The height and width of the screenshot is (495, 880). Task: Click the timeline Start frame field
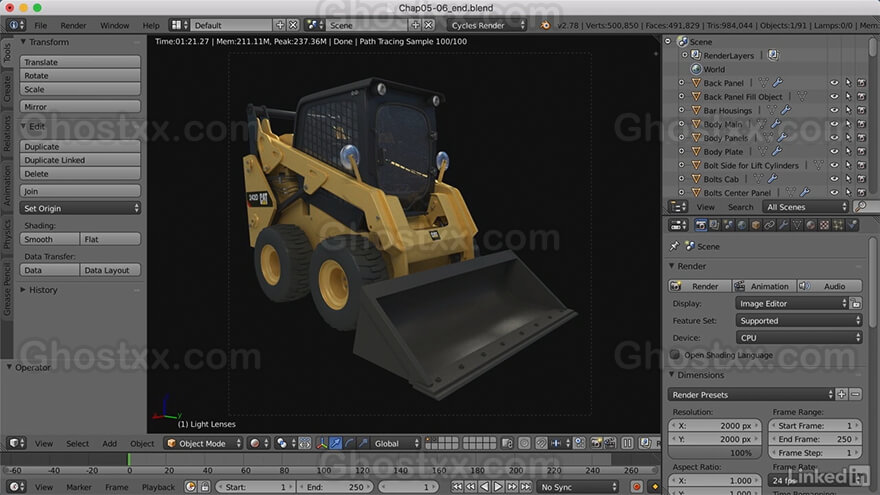click(255, 487)
